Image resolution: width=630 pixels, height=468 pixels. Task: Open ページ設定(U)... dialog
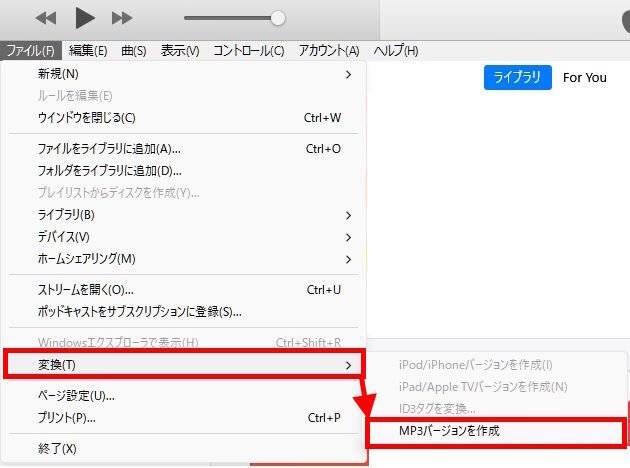(x=184, y=396)
